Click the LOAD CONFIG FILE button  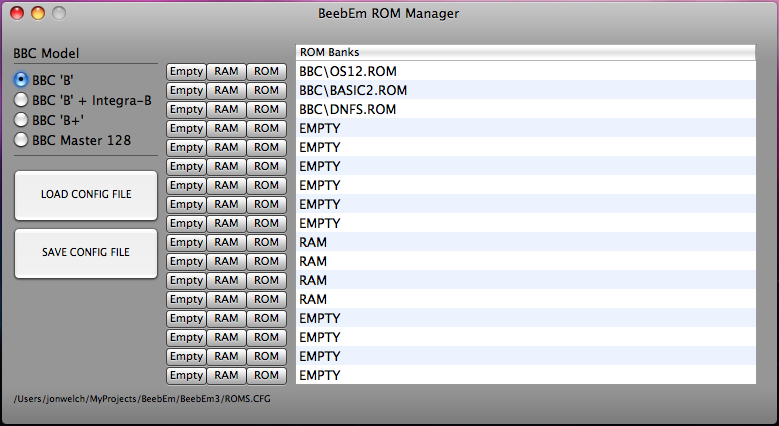(86, 195)
